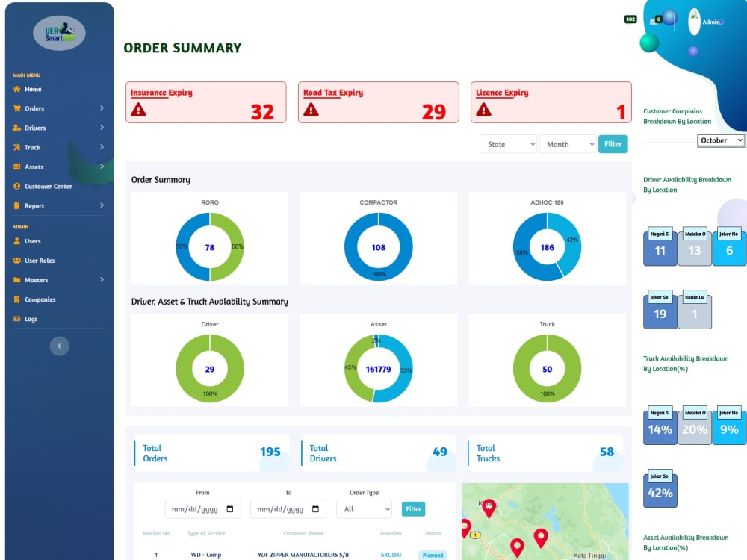Click the Home house icon in sidebar
The image size is (747, 560).
16,89
